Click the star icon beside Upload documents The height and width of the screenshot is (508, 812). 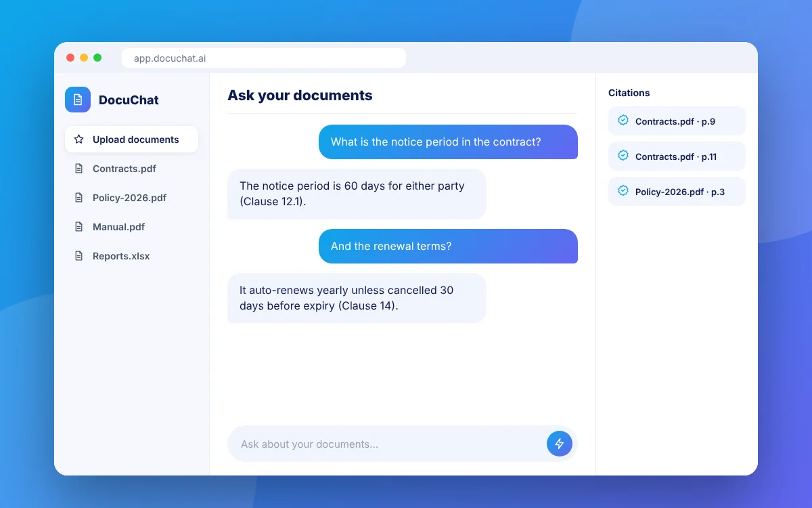pyautogui.click(x=79, y=140)
